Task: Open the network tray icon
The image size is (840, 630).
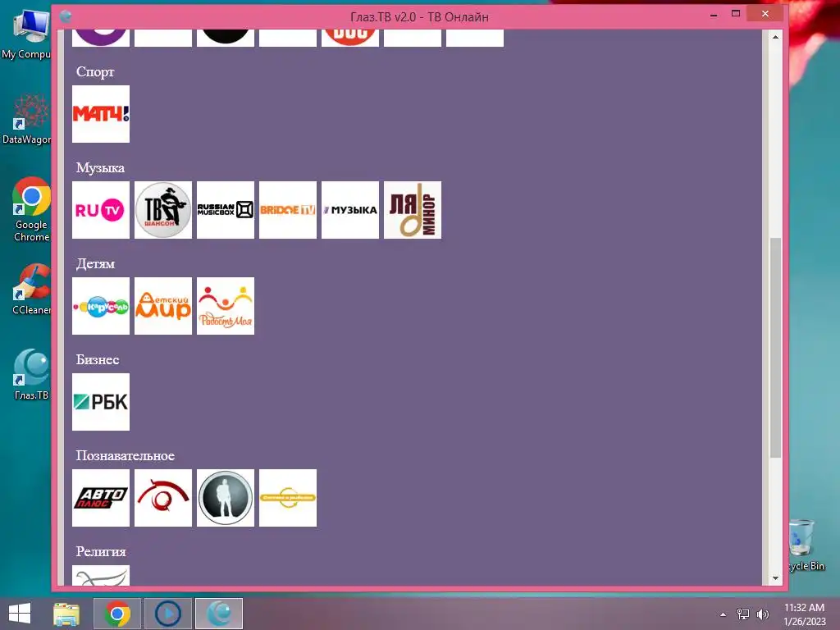Action: [743, 614]
